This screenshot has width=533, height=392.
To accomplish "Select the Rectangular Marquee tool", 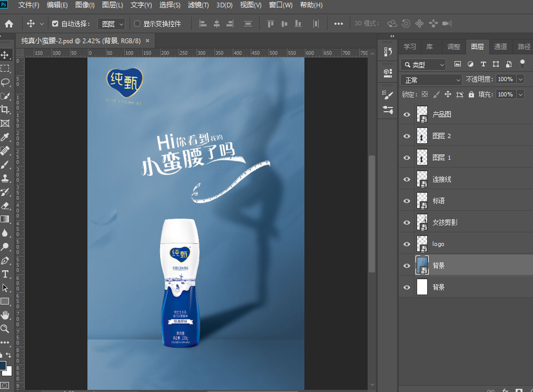I will point(5,68).
